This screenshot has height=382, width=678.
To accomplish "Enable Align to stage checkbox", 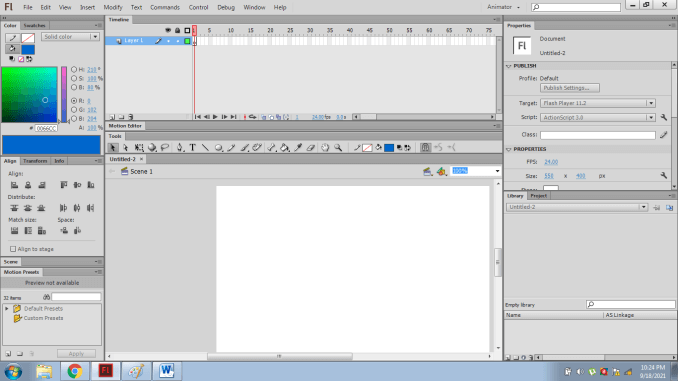I will tap(13, 249).
